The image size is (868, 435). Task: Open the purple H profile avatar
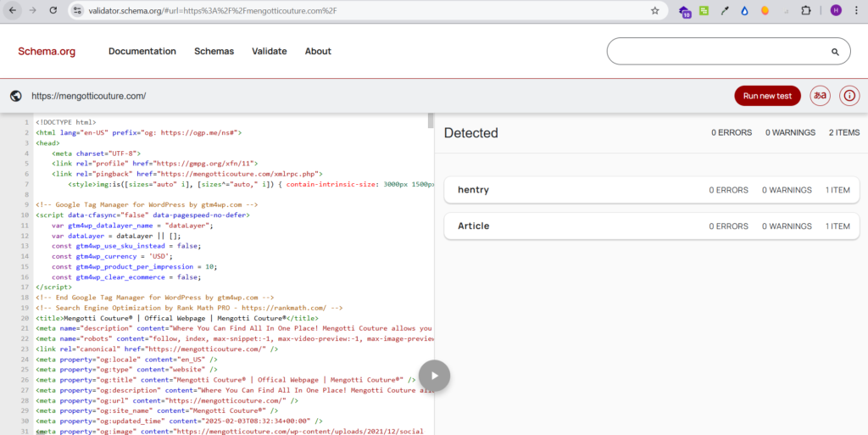click(836, 10)
